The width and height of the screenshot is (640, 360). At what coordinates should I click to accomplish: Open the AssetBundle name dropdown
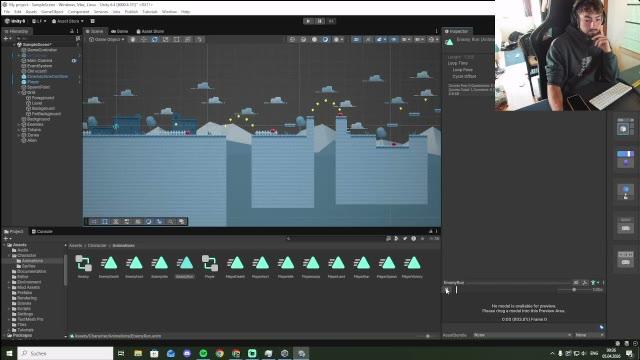pos(522,335)
